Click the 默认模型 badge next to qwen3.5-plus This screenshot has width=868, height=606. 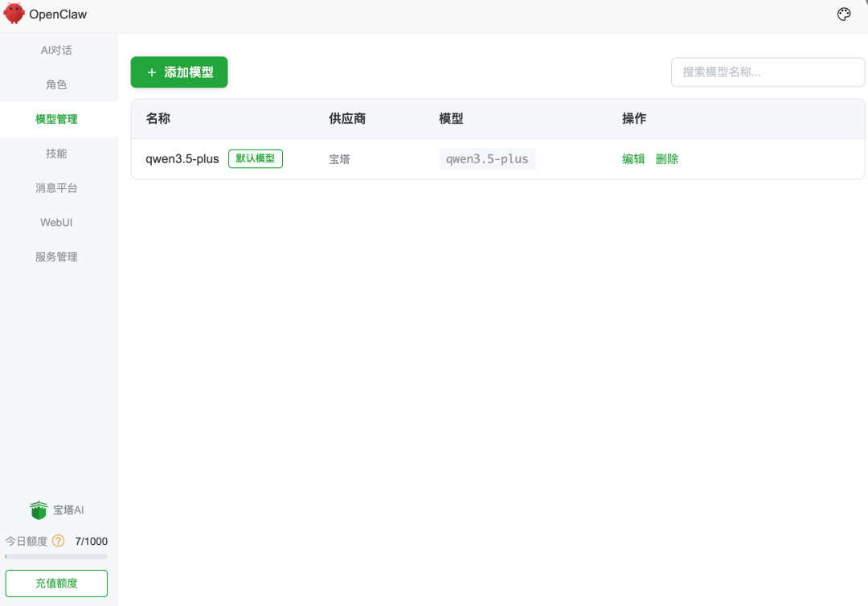coord(255,158)
